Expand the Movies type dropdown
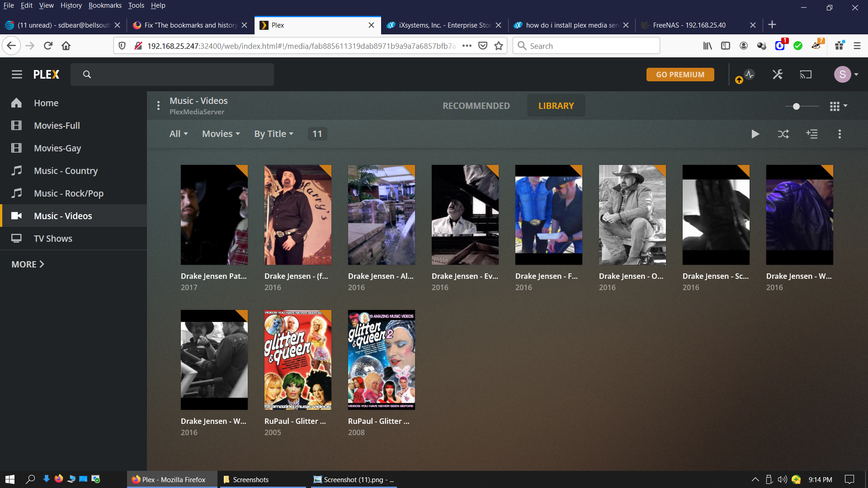 [x=221, y=134]
